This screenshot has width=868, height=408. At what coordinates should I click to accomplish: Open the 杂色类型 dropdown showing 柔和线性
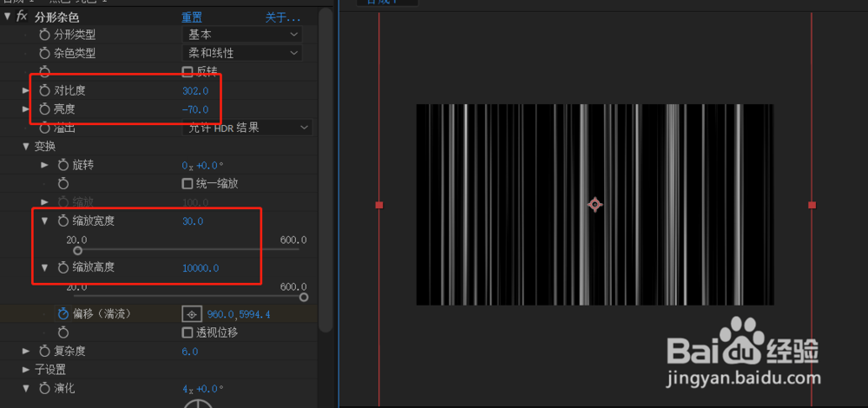click(242, 54)
